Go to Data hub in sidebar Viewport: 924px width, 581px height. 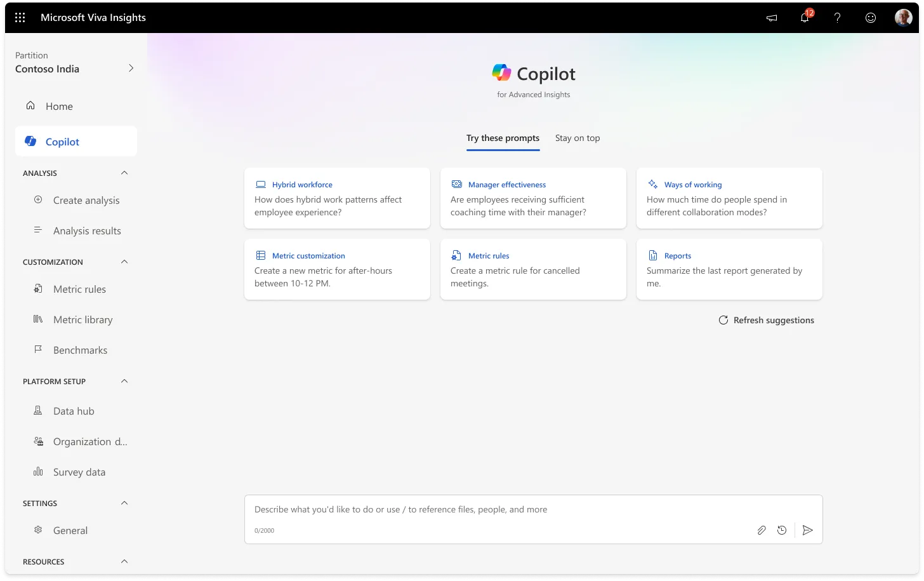(74, 411)
